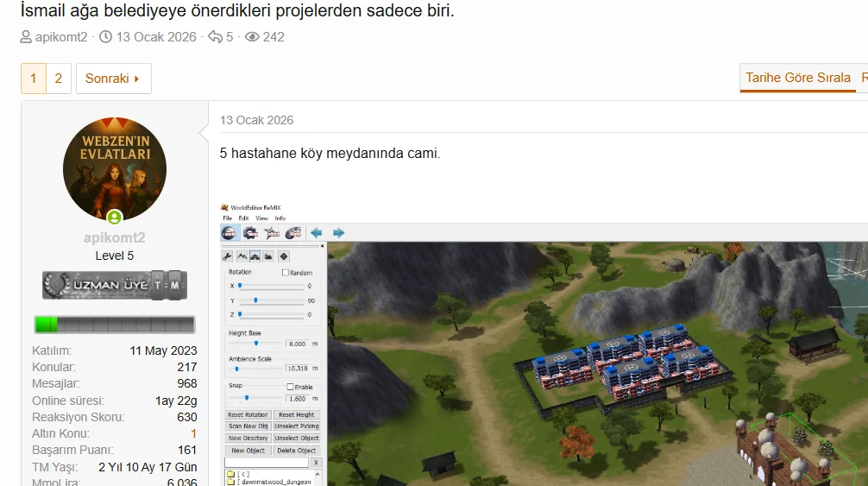Click the New Directory button
The image size is (868, 486).
click(x=248, y=438)
